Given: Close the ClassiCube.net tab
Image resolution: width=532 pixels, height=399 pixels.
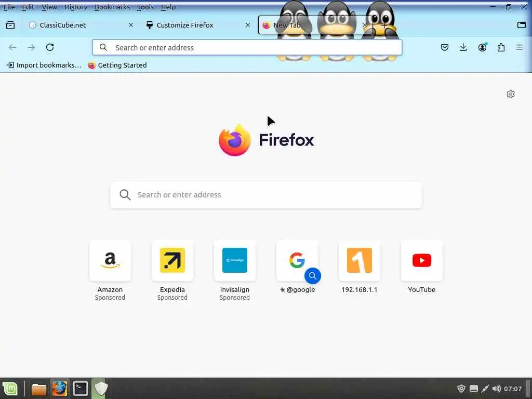Looking at the screenshot, I should point(131,25).
